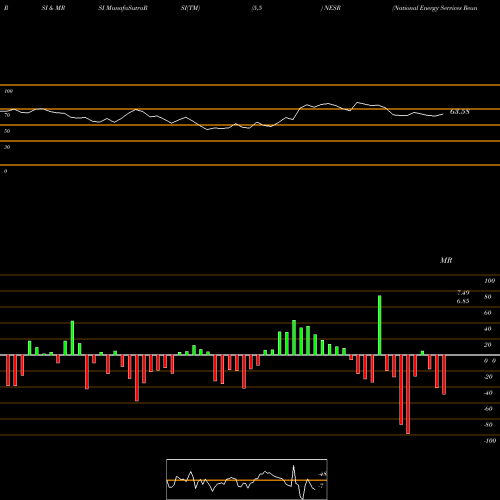The width and height of the screenshot is (500, 500).
Task: Click the NESR ticker text in the header
Action: (332, 8)
